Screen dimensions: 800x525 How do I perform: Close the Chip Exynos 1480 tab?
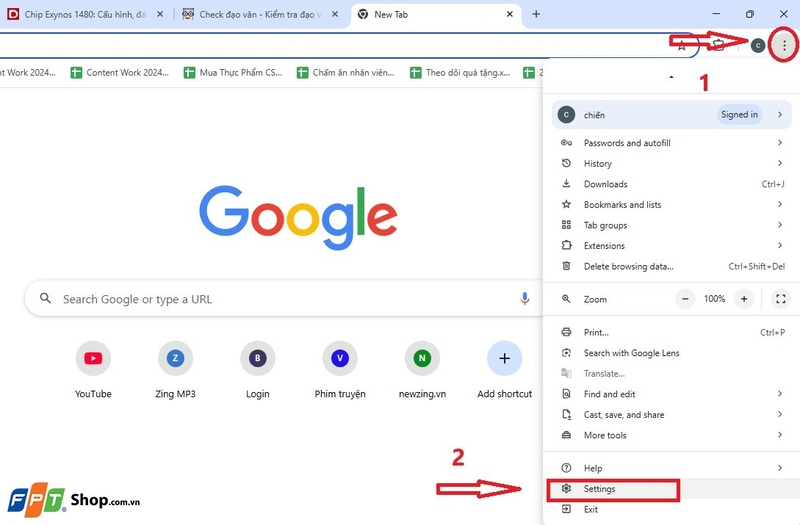coord(160,14)
